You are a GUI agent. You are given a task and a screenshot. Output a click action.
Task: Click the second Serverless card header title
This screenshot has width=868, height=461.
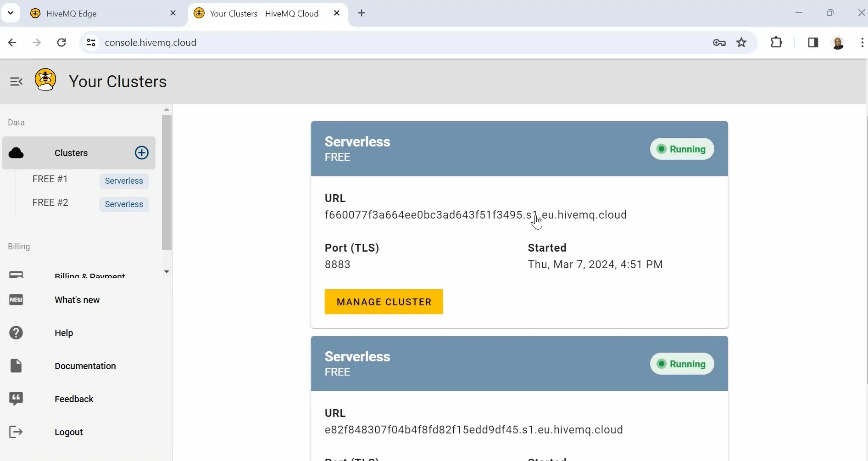click(357, 356)
